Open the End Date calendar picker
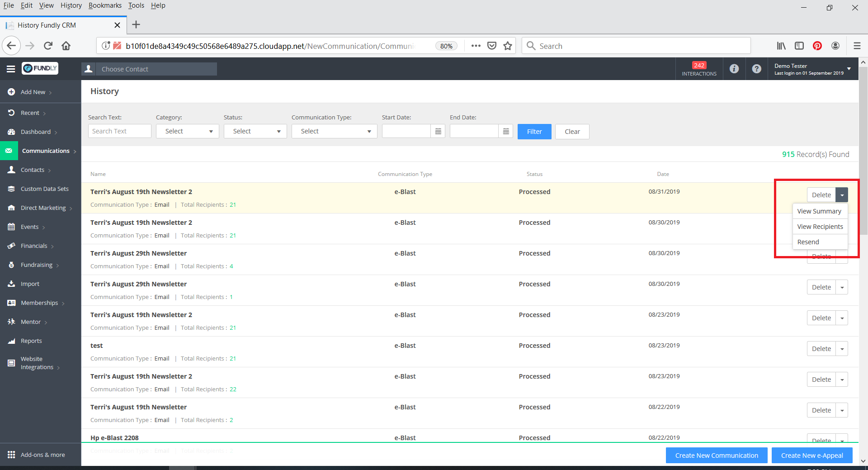Image resolution: width=868 pixels, height=470 pixels. (506, 131)
